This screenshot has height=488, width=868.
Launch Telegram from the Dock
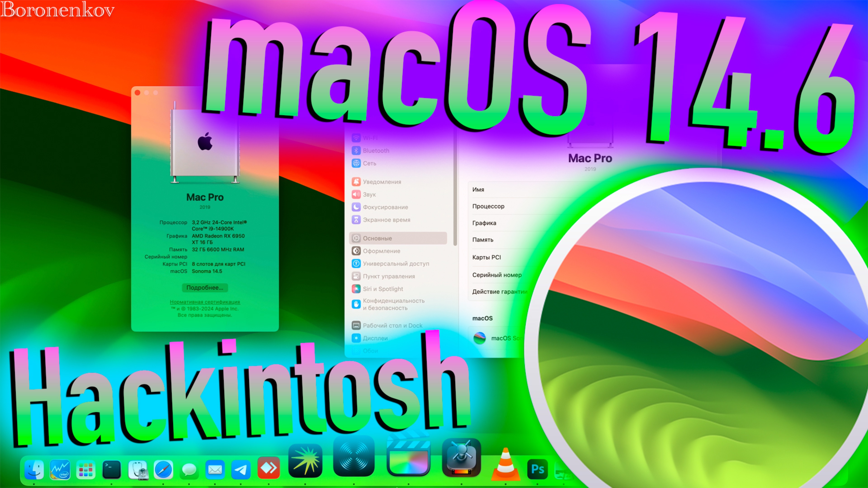click(241, 469)
